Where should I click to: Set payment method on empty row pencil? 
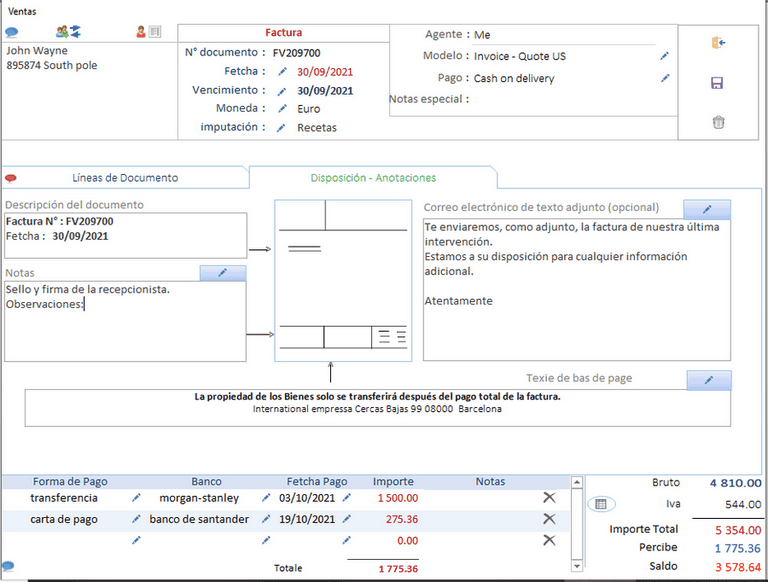(136, 540)
